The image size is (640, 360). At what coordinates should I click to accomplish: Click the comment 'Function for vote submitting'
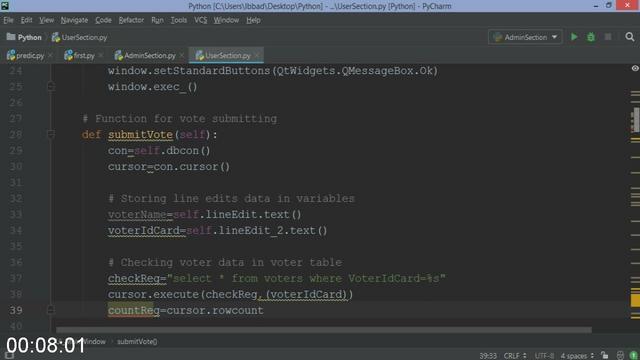(x=180, y=119)
